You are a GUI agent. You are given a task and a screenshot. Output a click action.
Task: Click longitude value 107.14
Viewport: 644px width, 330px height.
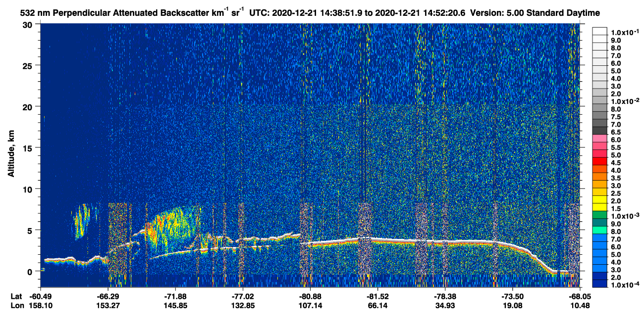311,306
